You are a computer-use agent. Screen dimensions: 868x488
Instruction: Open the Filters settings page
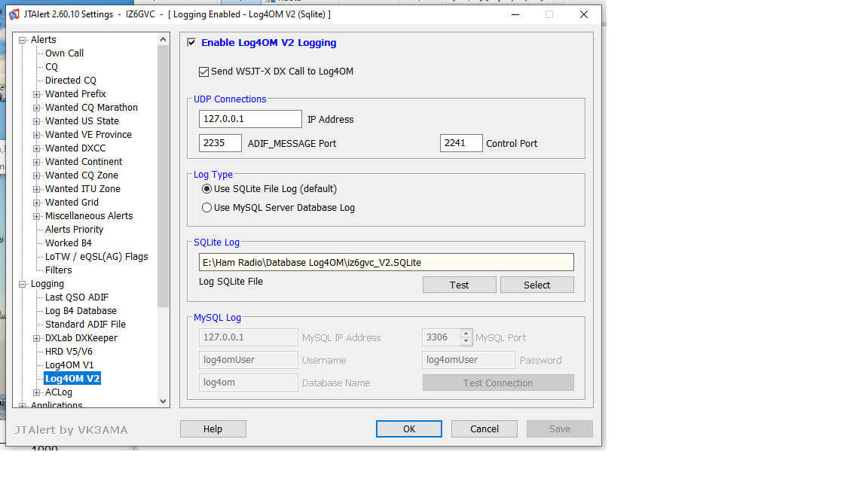pos(58,270)
